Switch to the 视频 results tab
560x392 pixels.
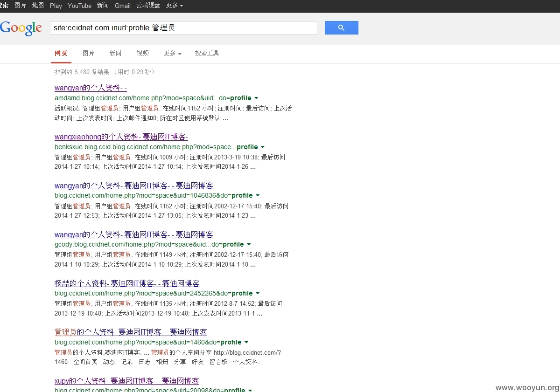coord(143,54)
